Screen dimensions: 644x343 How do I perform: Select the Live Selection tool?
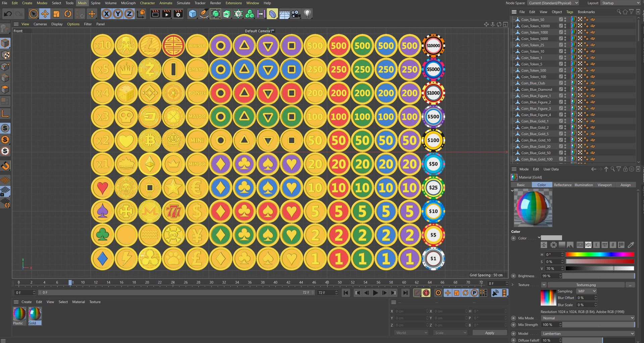(33, 14)
